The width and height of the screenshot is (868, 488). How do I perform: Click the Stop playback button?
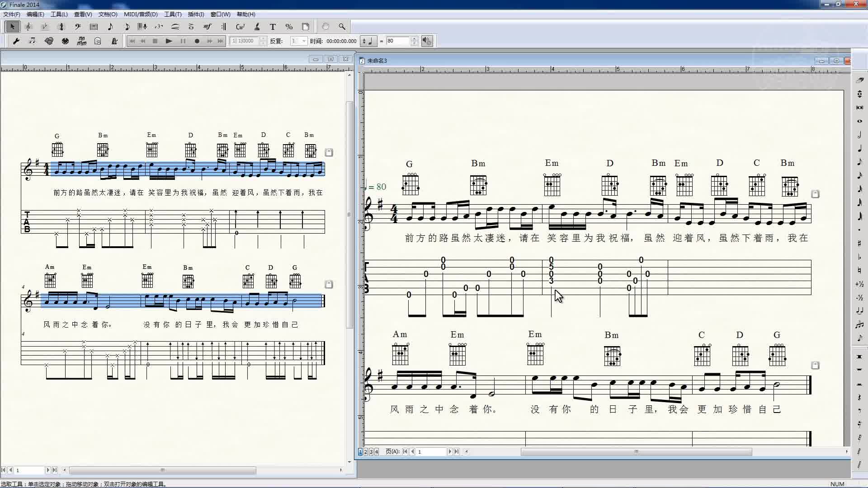(x=155, y=41)
